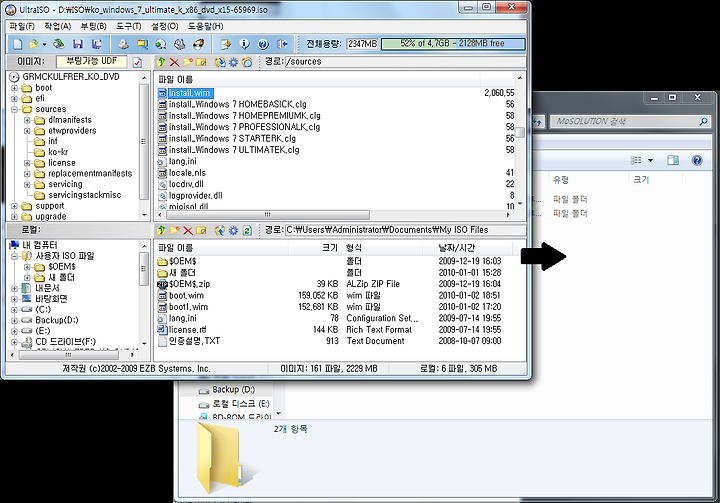The image size is (720, 503).
Task: Click the red X delete icon in local pane
Action: (188, 230)
